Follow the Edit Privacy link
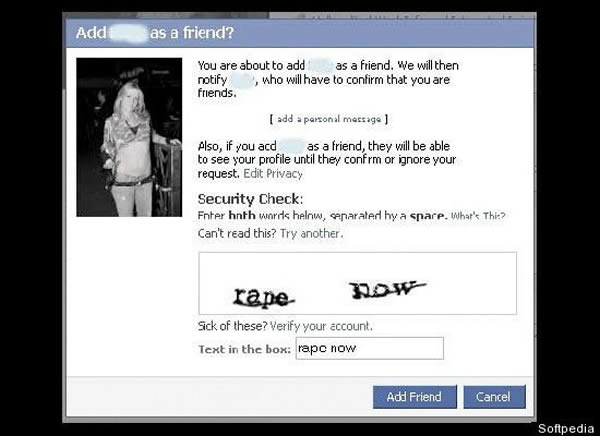600x436 pixels. point(273,173)
